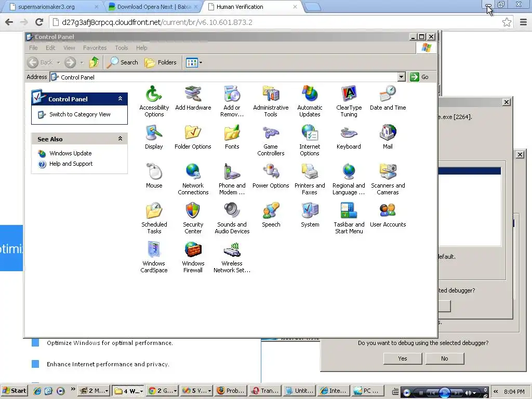Click the Search toolbar button

point(123,62)
